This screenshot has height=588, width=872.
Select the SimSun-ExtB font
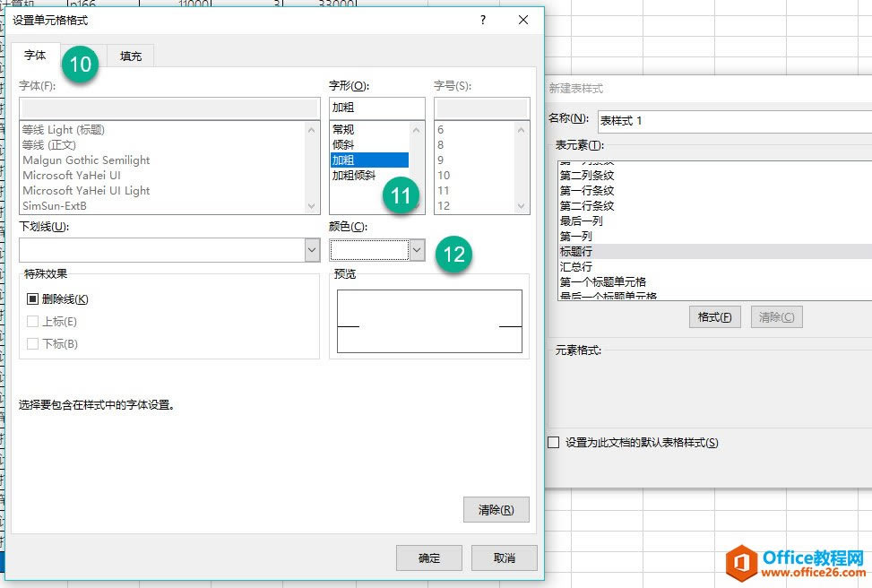pyautogui.click(x=54, y=205)
